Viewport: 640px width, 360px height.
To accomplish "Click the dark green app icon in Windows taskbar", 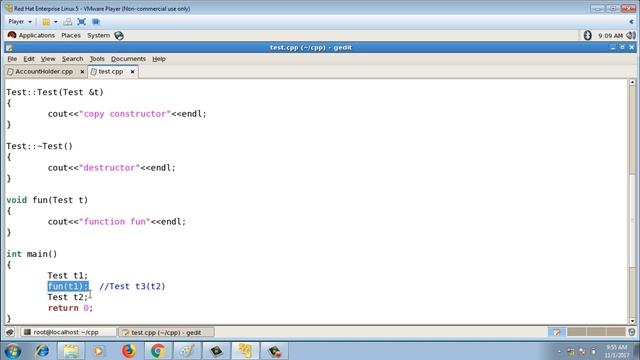I will tap(216, 351).
